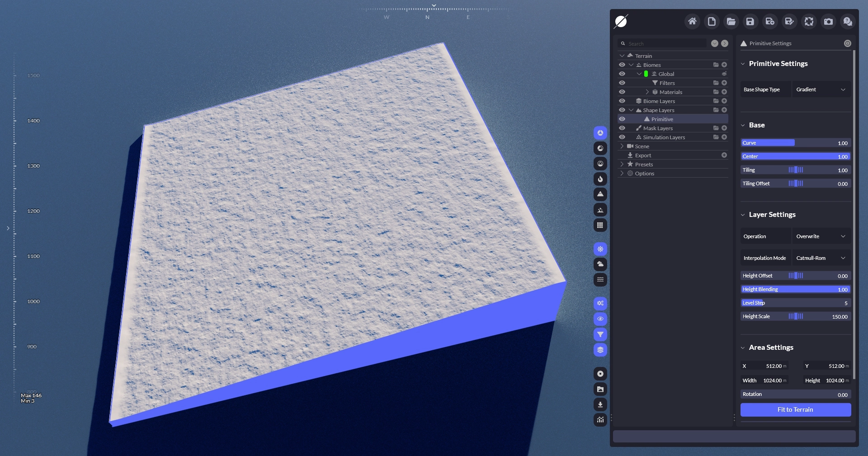The height and width of the screenshot is (456, 868).
Task: Select the Export item in the tree
Action: (643, 155)
